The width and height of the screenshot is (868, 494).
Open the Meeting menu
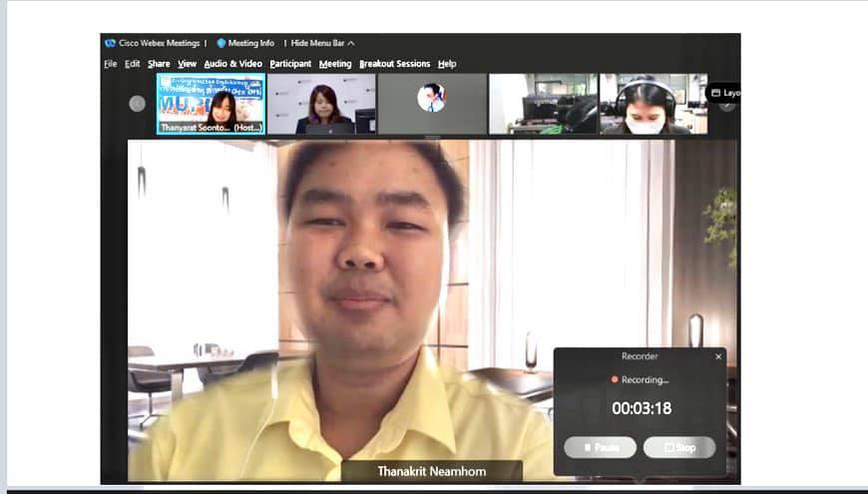(335, 64)
